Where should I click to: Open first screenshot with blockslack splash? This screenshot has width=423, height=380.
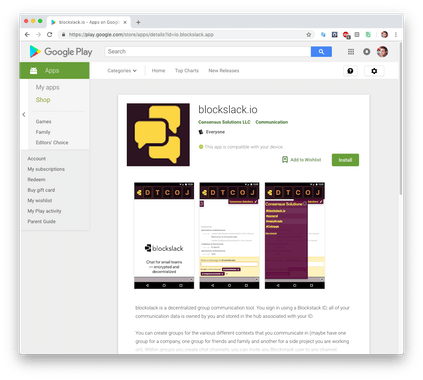pos(164,235)
